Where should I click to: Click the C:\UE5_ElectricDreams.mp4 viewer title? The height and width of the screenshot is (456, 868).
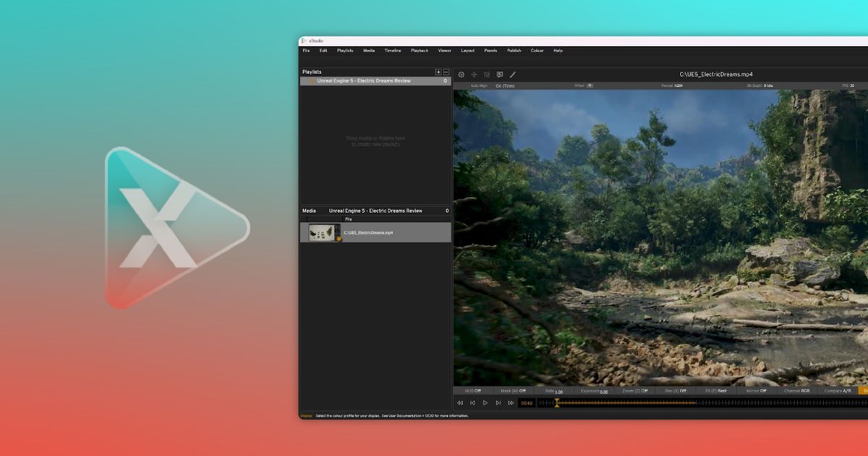tap(715, 75)
